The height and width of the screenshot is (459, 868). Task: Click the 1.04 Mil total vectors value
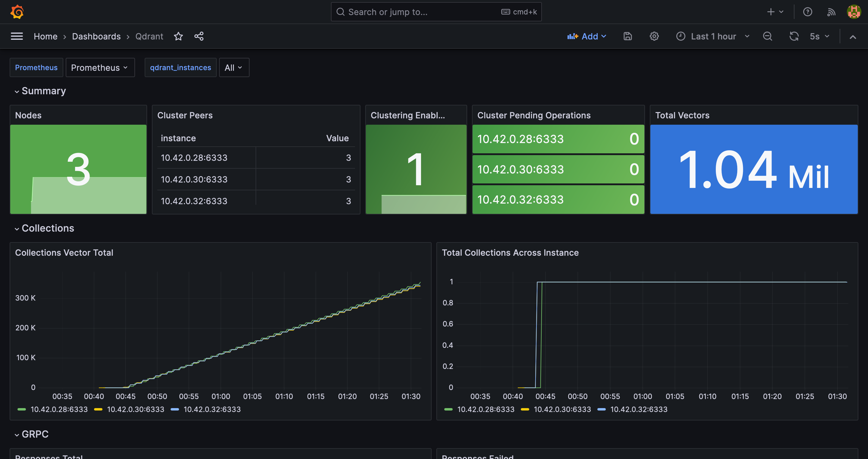click(754, 169)
